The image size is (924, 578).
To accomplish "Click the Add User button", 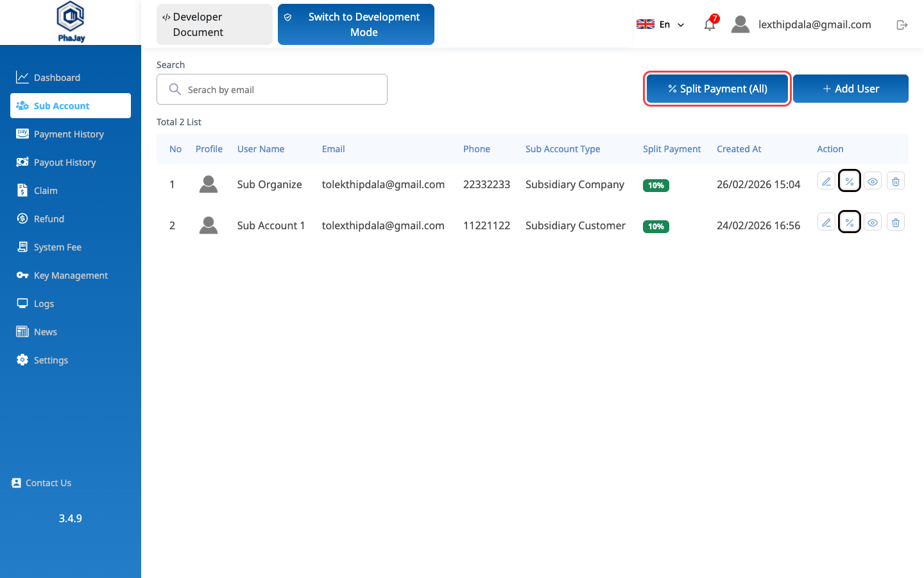I will coord(851,89).
